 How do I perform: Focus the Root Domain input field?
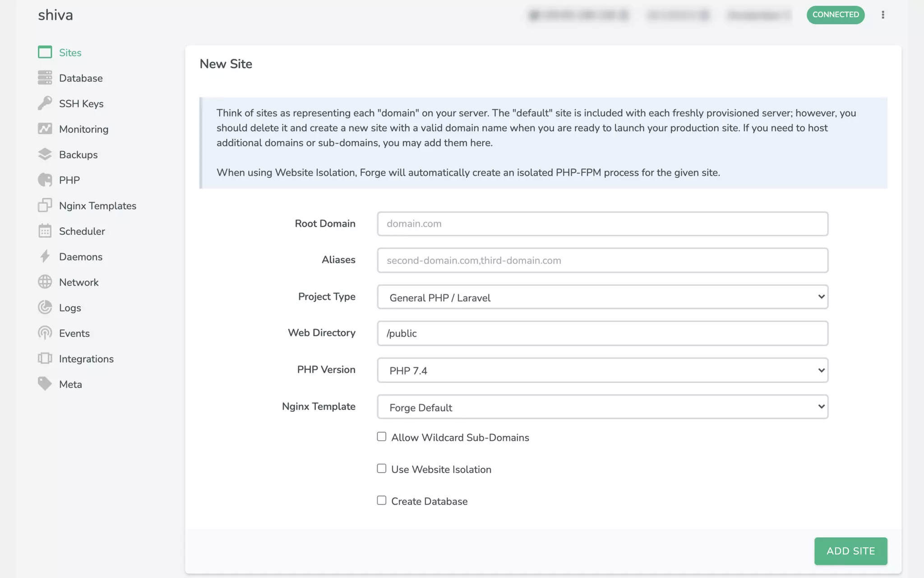tap(602, 224)
